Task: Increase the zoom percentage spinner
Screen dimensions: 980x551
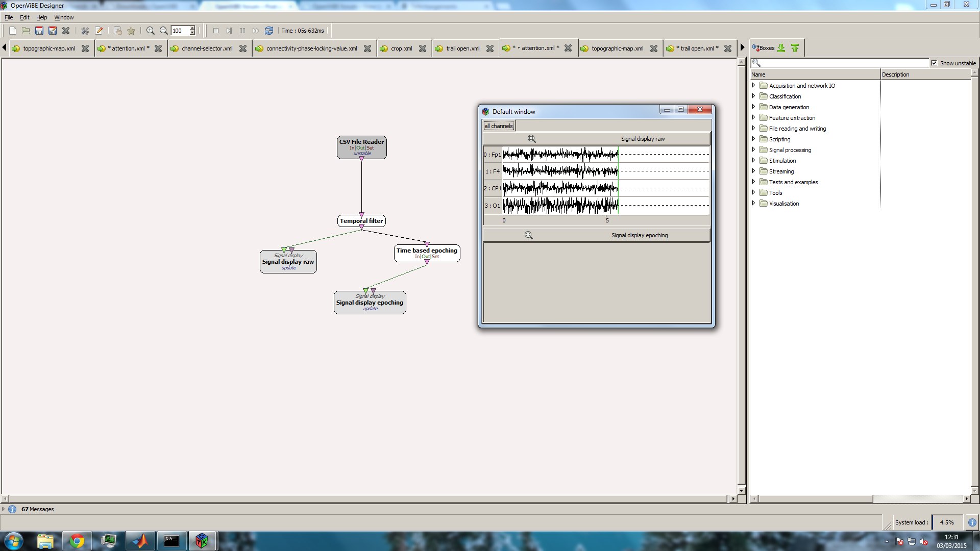Action: [x=192, y=28]
